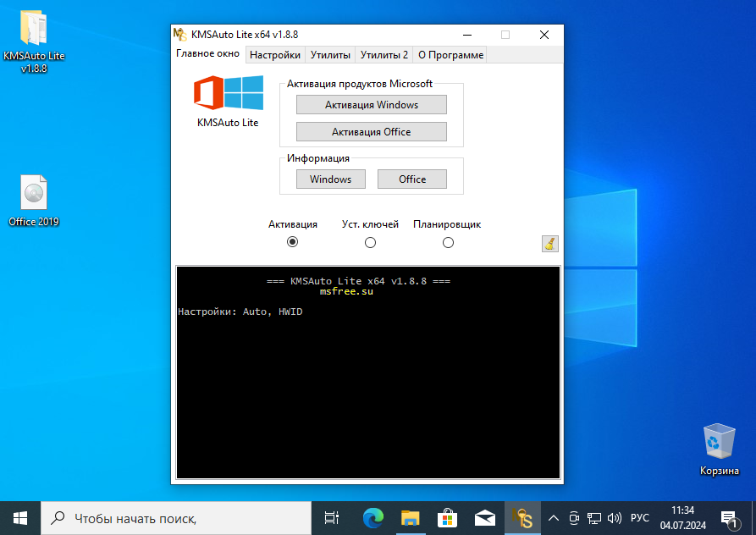
Task: Launch Microsoft Edge from taskbar
Action: click(x=373, y=517)
